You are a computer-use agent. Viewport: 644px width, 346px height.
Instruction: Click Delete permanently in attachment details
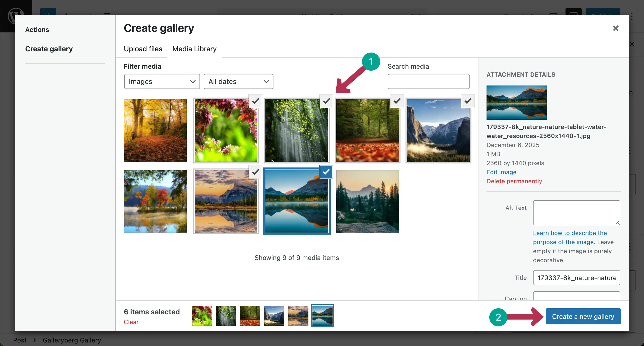[x=514, y=181]
